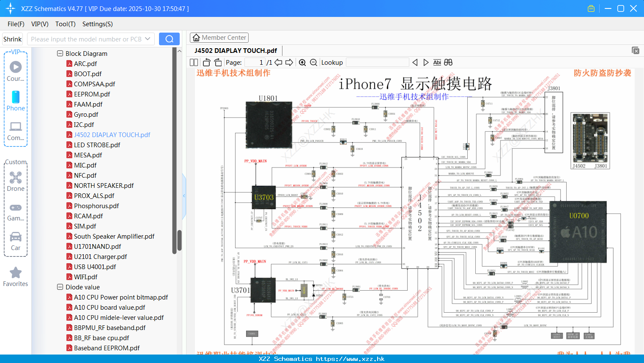644x363 pixels.
Task: Click the search button next to model input
Action: click(169, 39)
